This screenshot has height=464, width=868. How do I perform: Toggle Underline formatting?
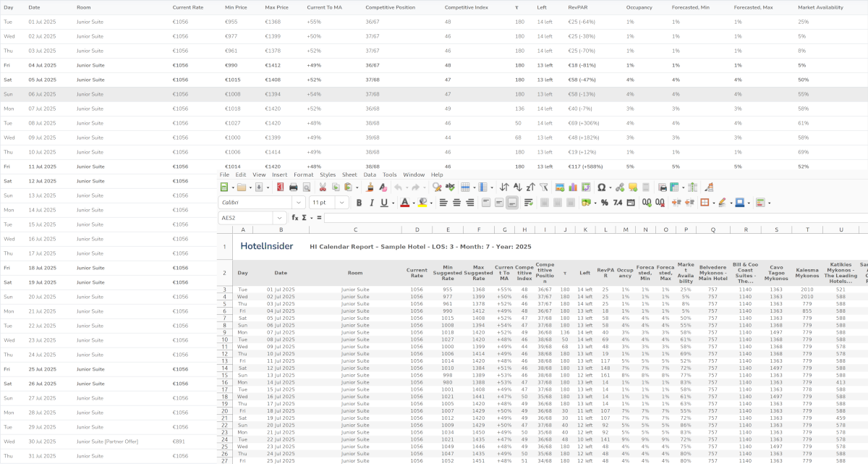pyautogui.click(x=383, y=203)
